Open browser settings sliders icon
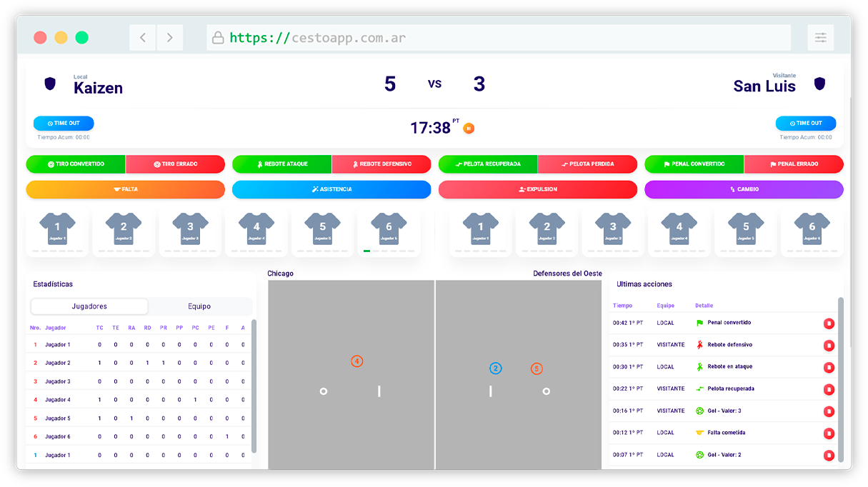The width and height of the screenshot is (868, 487). [820, 38]
